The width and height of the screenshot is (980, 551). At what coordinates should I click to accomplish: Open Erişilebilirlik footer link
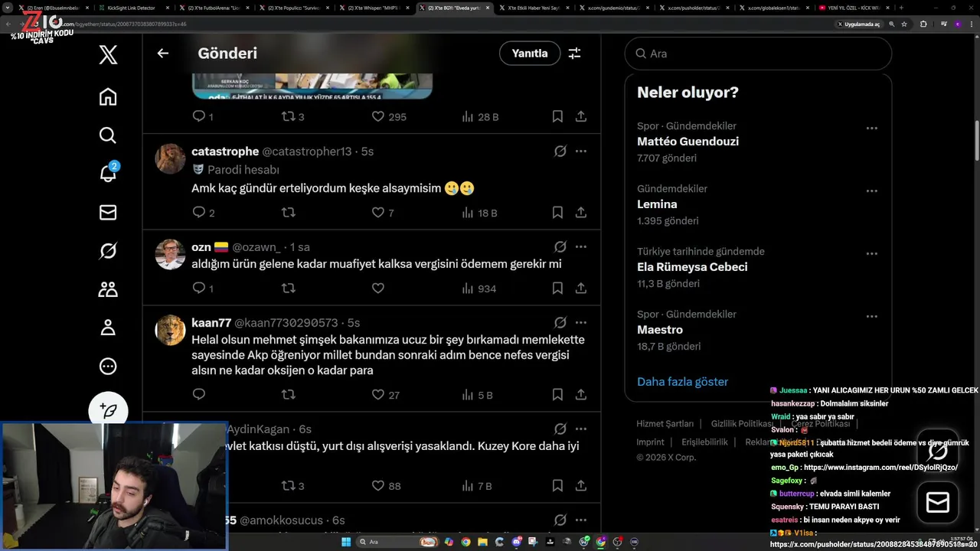point(704,442)
